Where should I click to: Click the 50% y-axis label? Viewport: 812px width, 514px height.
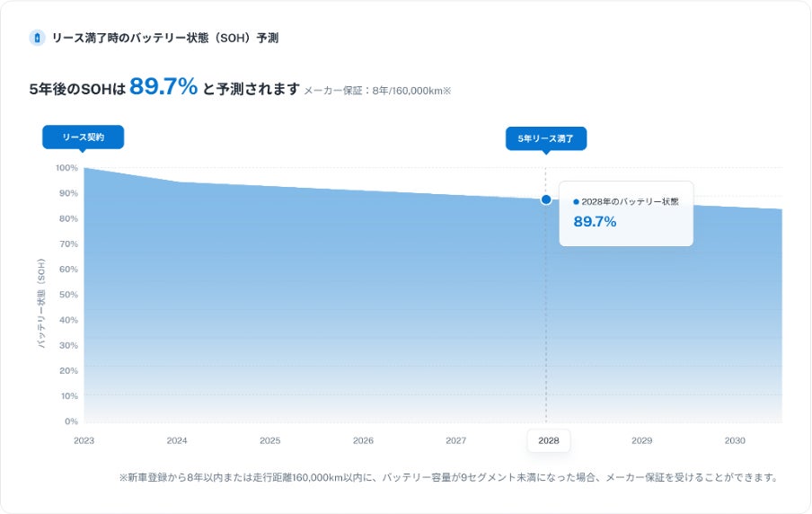(x=69, y=295)
